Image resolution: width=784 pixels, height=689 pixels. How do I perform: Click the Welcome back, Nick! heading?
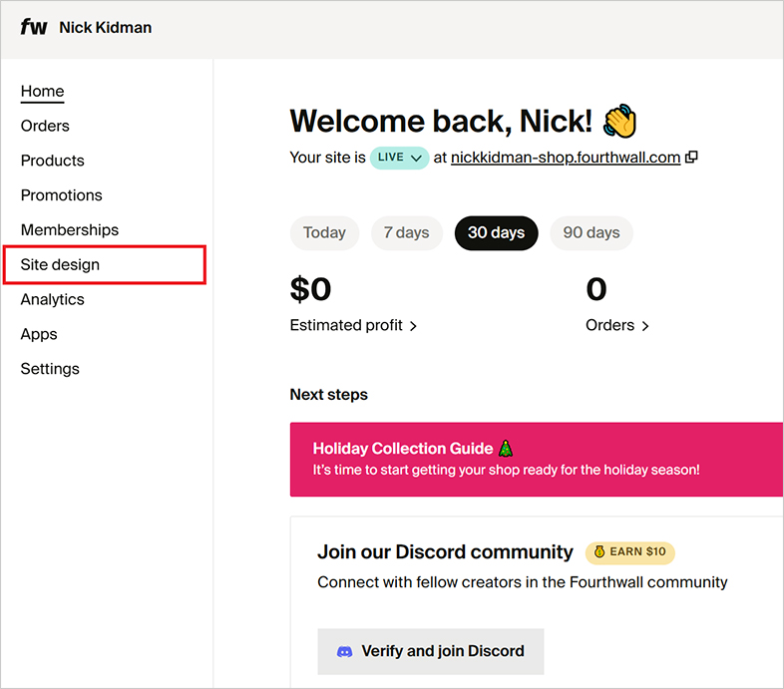pyautogui.click(x=441, y=121)
